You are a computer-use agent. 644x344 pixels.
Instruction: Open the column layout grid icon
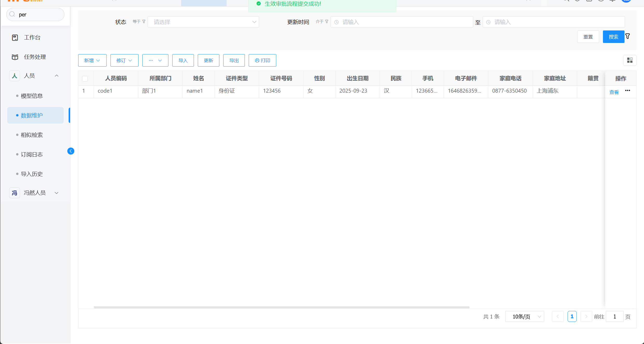click(630, 60)
